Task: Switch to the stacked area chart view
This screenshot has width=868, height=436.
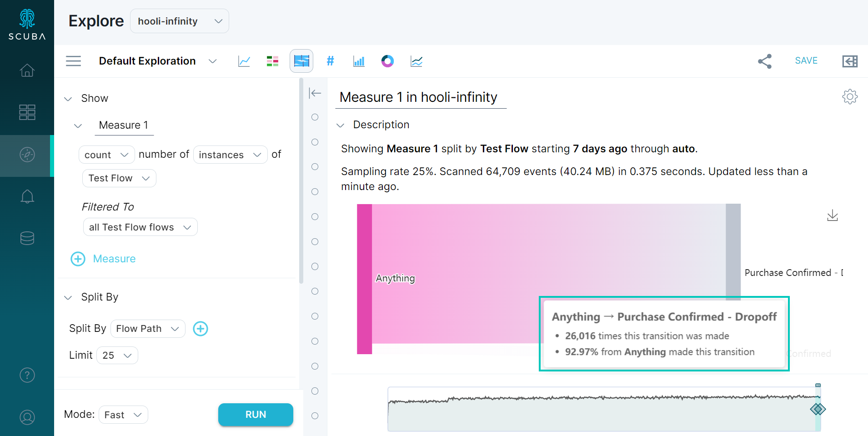Action: point(416,61)
